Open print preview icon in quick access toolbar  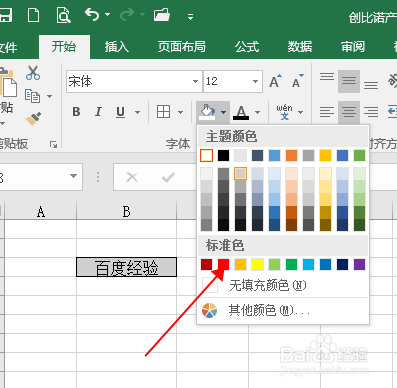[x=63, y=15]
